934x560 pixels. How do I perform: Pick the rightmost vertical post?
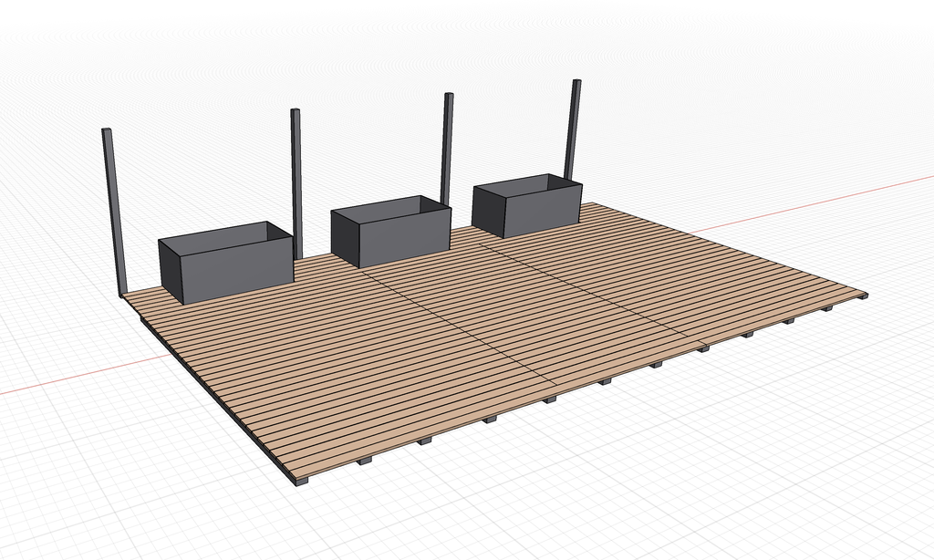click(x=574, y=128)
